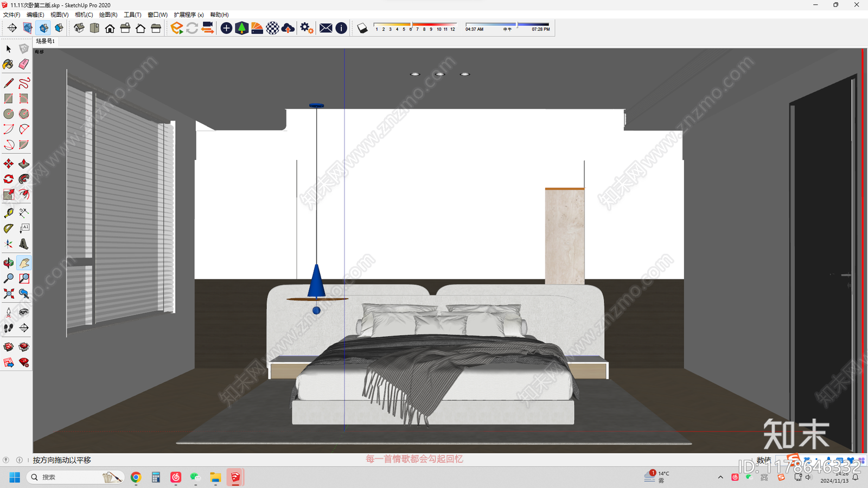Open WeChat from the taskbar

tap(195, 477)
